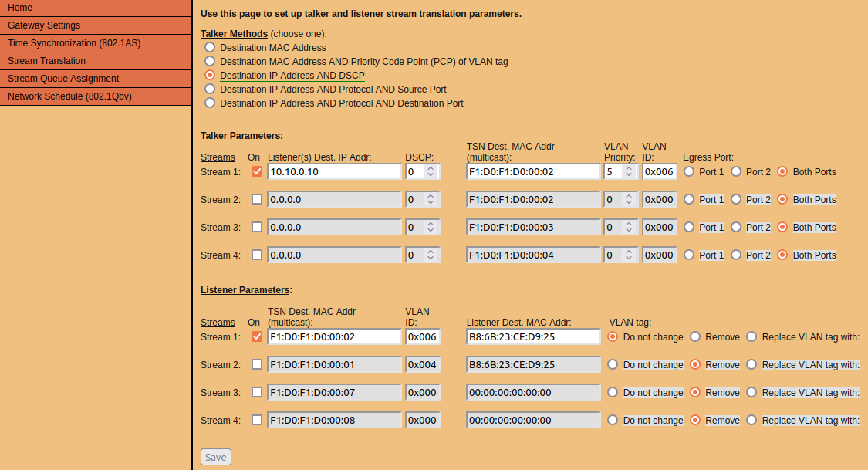Select Destination MAC Address AND PCP method

(x=210, y=61)
